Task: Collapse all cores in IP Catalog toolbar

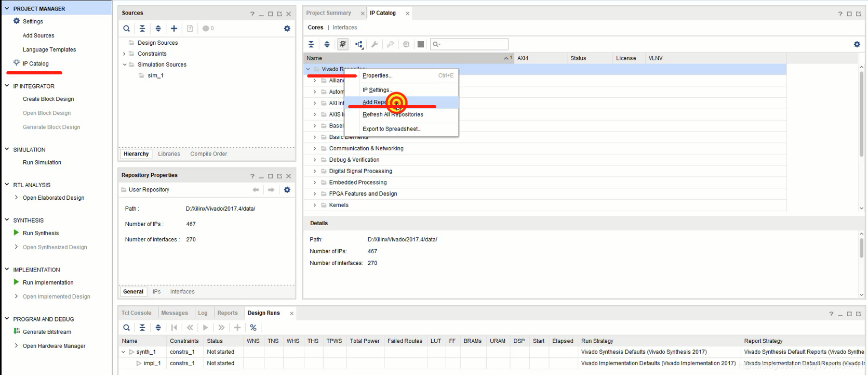Action: (x=311, y=44)
